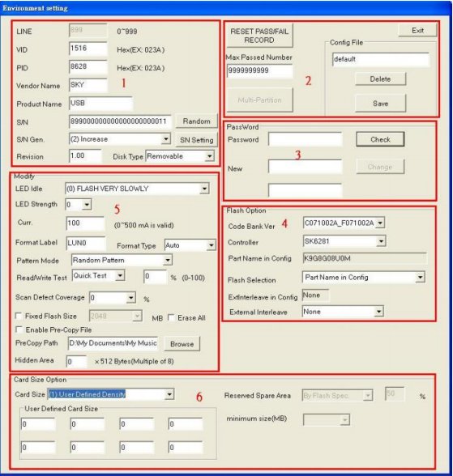Open the Format Type dropdown

tap(211, 245)
